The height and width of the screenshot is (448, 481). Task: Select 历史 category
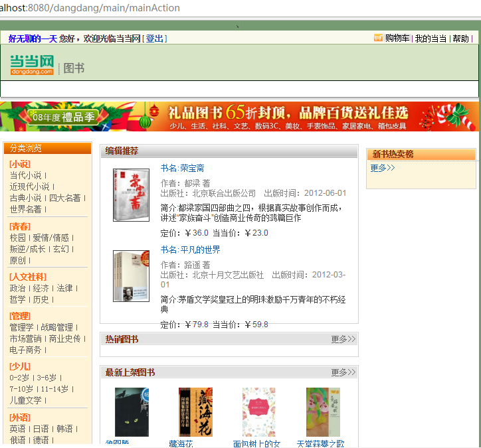coord(41,299)
